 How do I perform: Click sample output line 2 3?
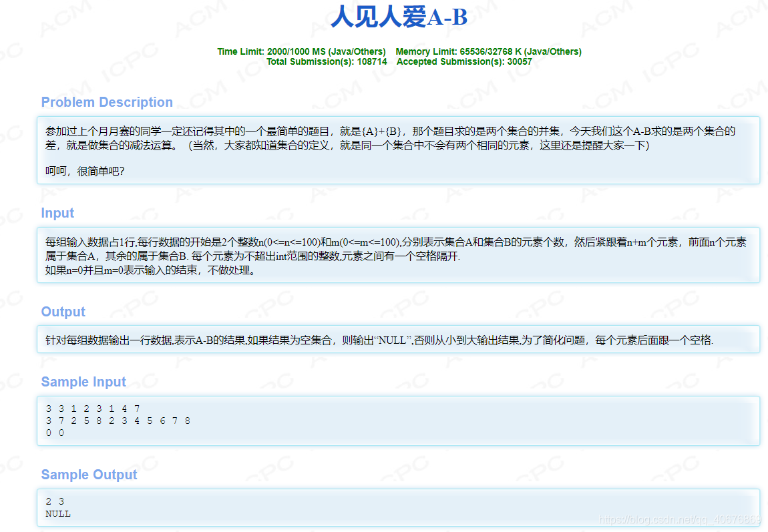[55, 502]
